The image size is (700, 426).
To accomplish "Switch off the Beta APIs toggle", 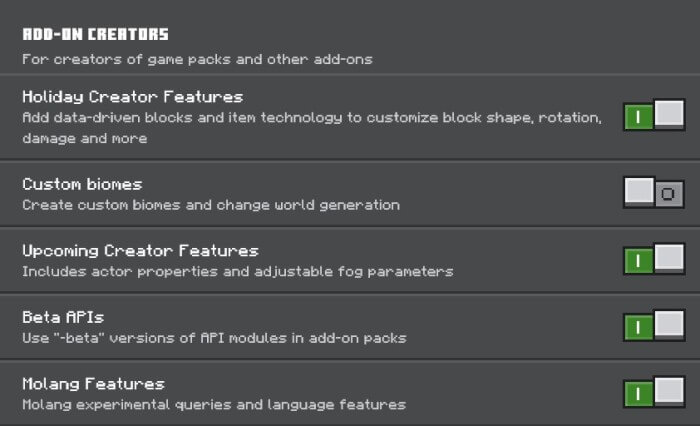I will coord(654,326).
